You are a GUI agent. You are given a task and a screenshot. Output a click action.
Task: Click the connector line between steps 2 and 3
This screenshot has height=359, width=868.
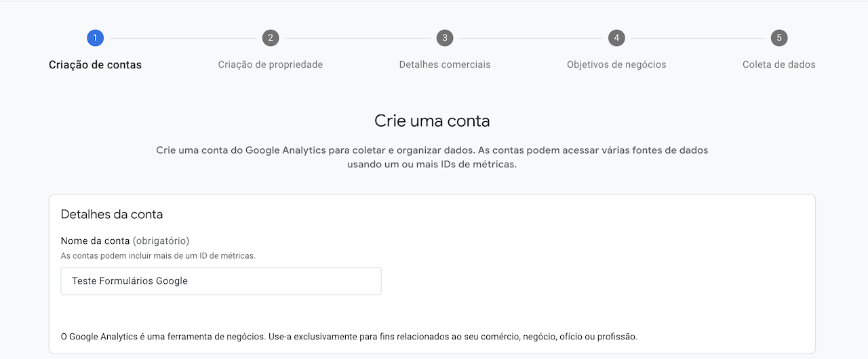[x=357, y=38]
